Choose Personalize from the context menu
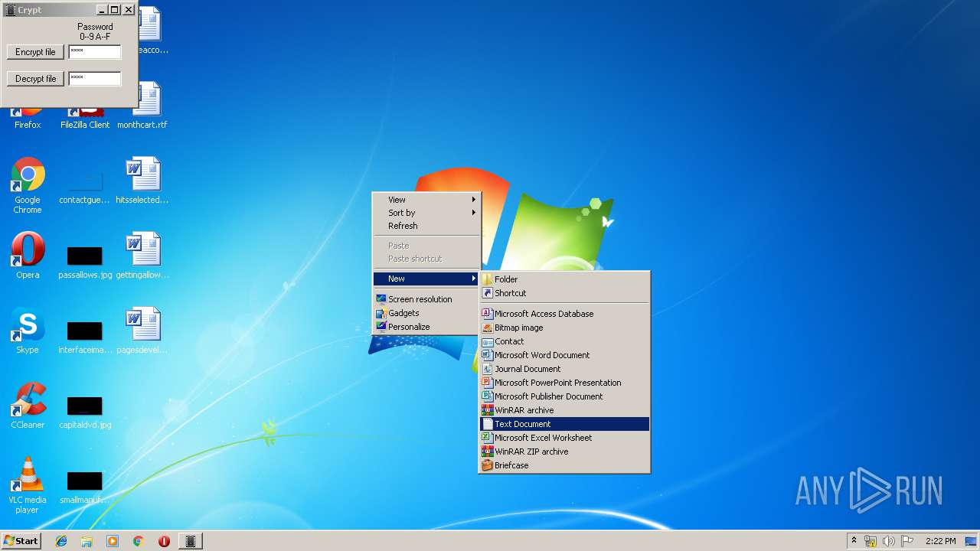 coord(426,327)
